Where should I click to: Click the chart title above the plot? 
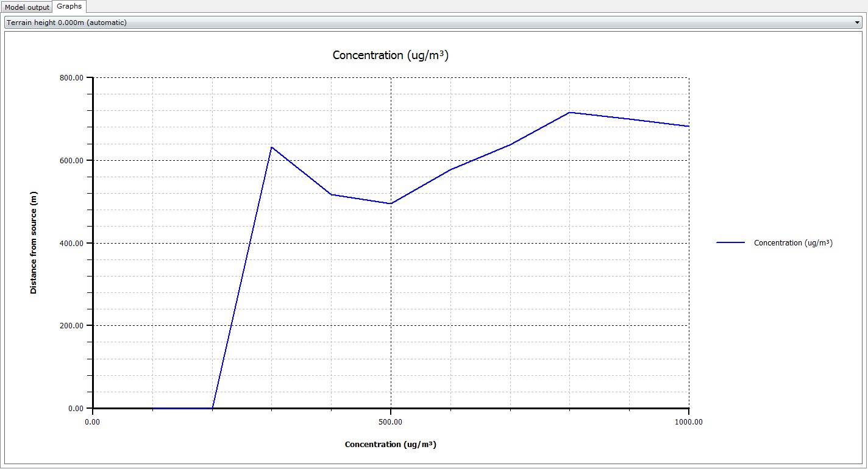(x=390, y=55)
